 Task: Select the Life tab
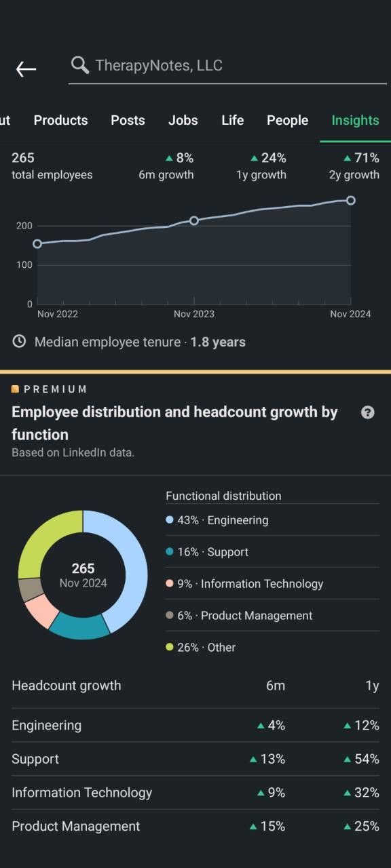[232, 120]
